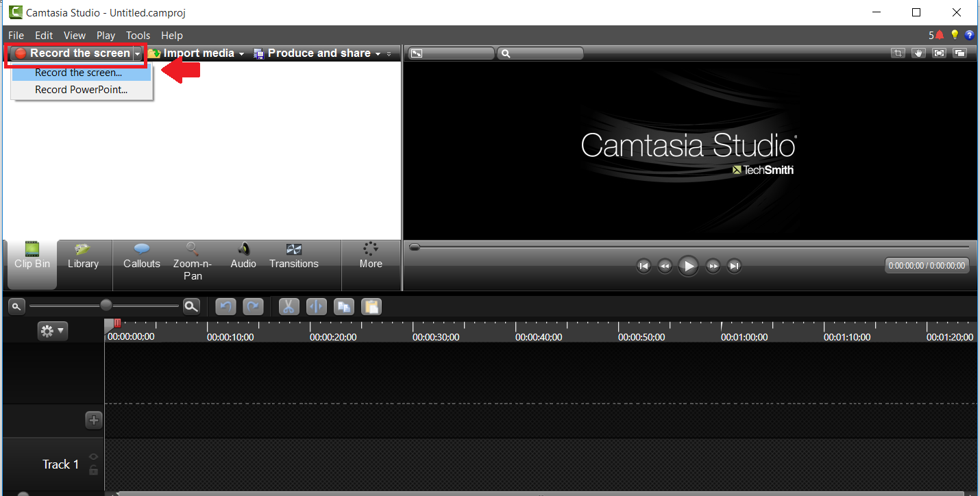Click the timeline zoom out magnifier

click(x=16, y=306)
